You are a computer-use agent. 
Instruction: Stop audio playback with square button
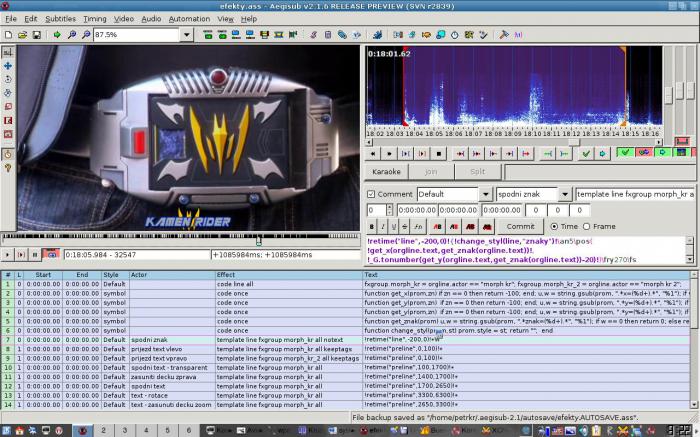439,154
